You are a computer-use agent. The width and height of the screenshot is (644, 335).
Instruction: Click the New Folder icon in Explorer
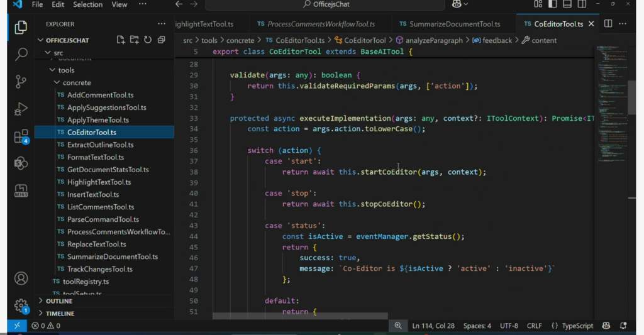[x=134, y=40]
